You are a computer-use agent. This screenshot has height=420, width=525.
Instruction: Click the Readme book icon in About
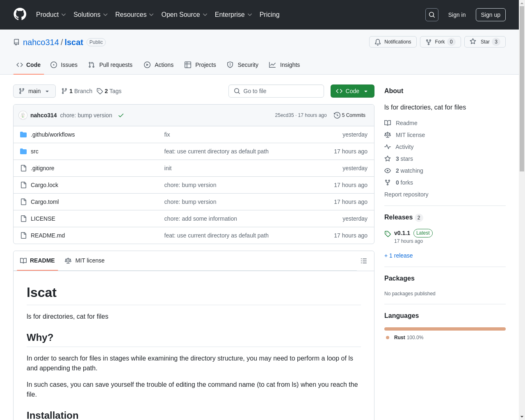(x=388, y=123)
